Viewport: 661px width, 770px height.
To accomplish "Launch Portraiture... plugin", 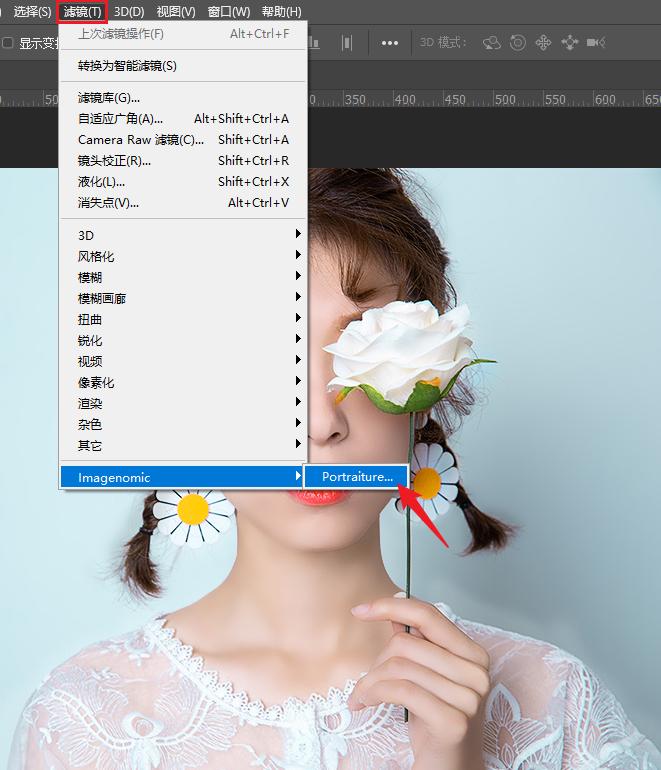I will pos(357,477).
